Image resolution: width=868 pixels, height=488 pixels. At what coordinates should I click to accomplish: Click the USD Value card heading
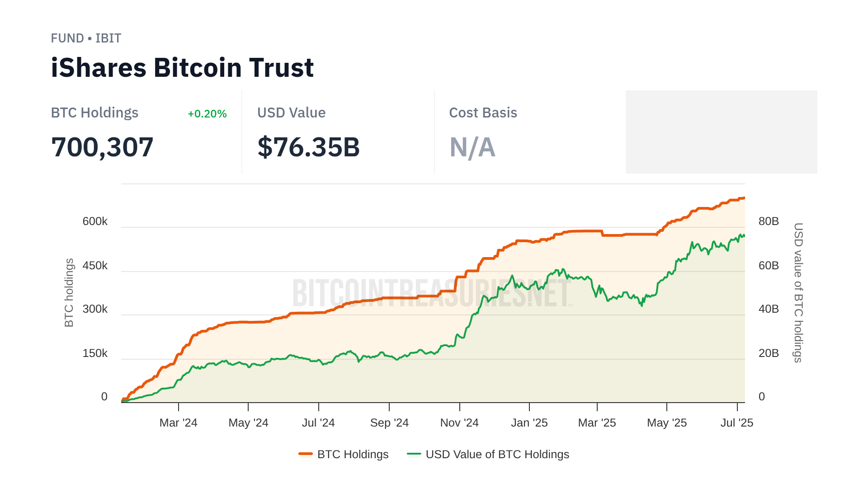(x=291, y=113)
